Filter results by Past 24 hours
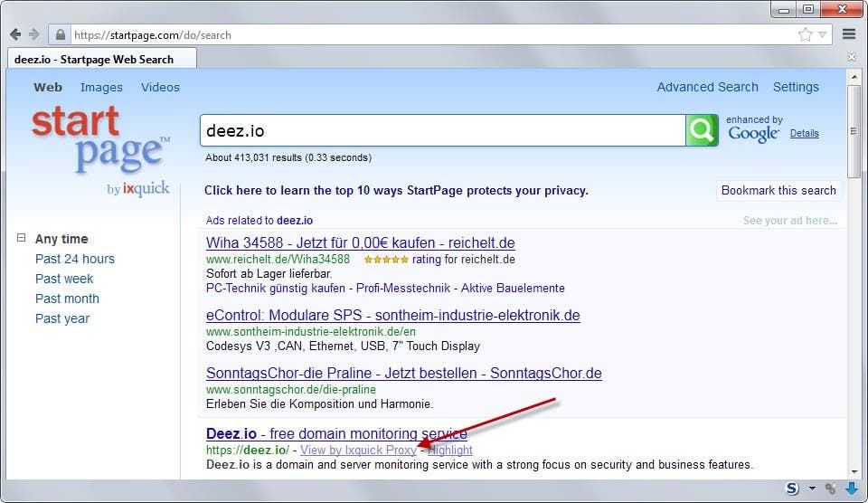Screen dimensions: 868x503 tap(75, 259)
